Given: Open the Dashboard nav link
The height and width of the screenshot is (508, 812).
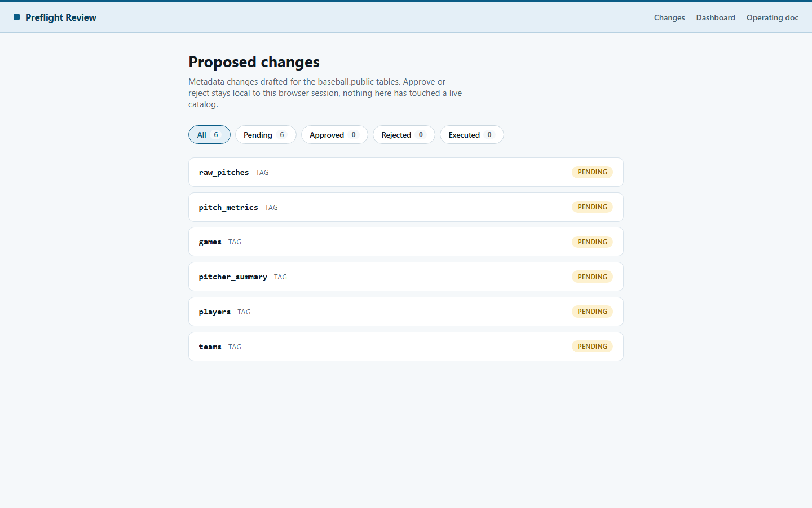Looking at the screenshot, I should (x=716, y=17).
